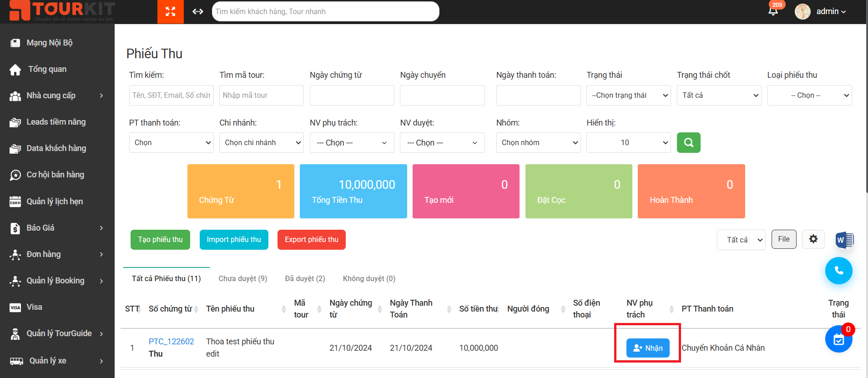Viewport: 868px width, 378px height.
Task: Open the Nhóm dropdown
Action: [x=539, y=143]
